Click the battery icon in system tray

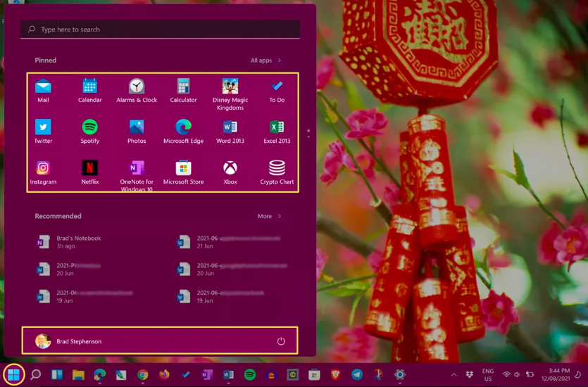coord(530,374)
